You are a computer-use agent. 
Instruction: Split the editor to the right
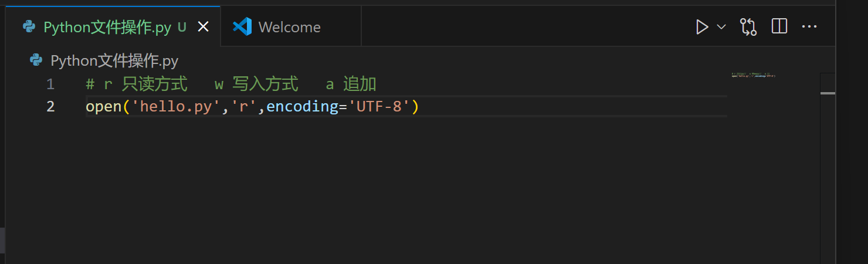779,27
